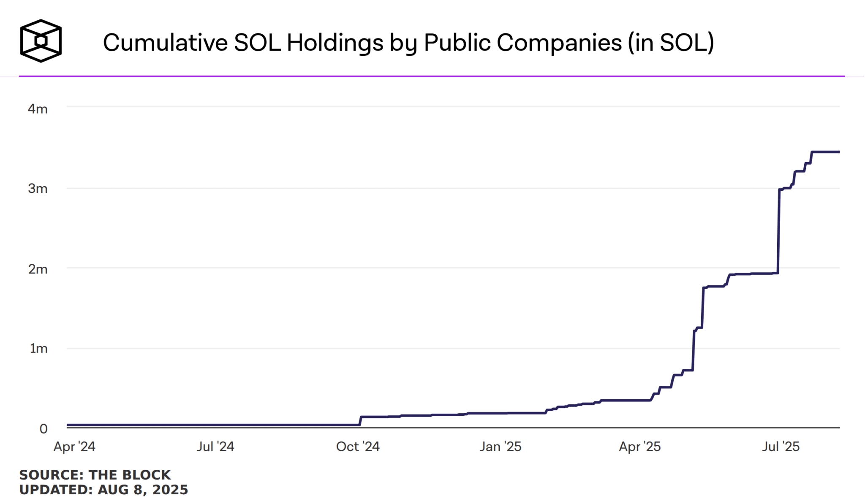
Task: Click the 3m y-axis label
Action: click(38, 188)
